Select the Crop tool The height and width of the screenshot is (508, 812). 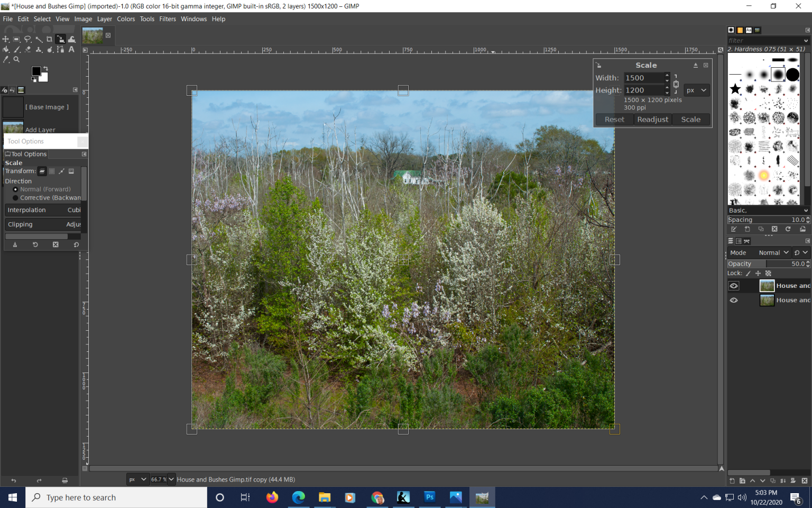click(x=50, y=39)
